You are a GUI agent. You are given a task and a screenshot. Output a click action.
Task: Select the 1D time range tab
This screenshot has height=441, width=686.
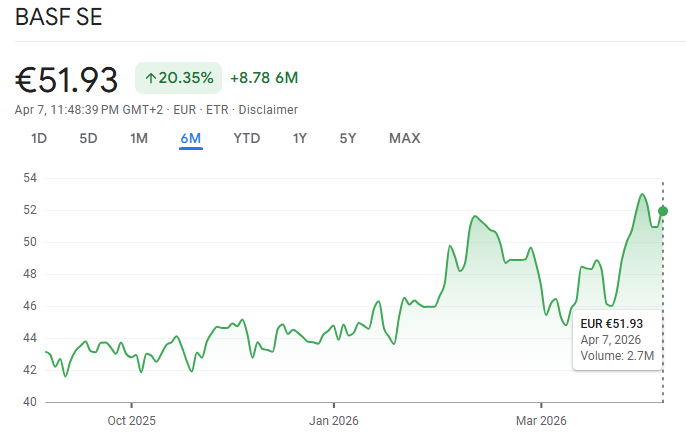(x=39, y=139)
